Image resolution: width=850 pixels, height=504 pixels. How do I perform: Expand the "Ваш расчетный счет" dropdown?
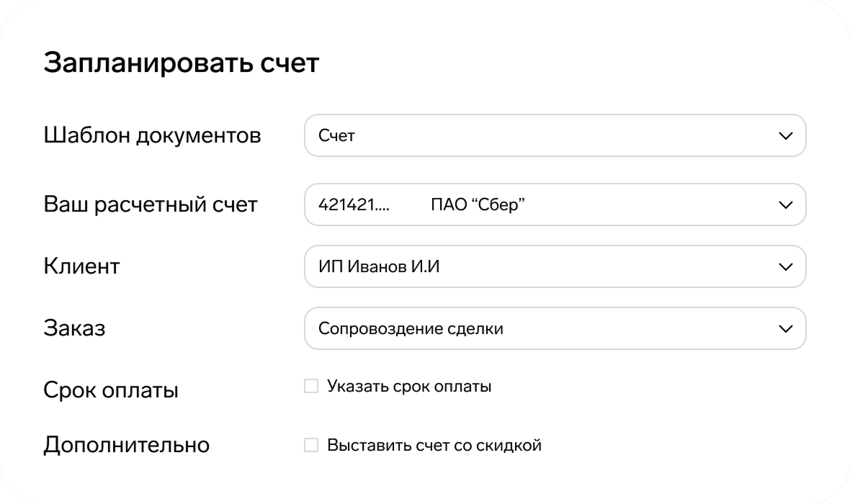555,204
